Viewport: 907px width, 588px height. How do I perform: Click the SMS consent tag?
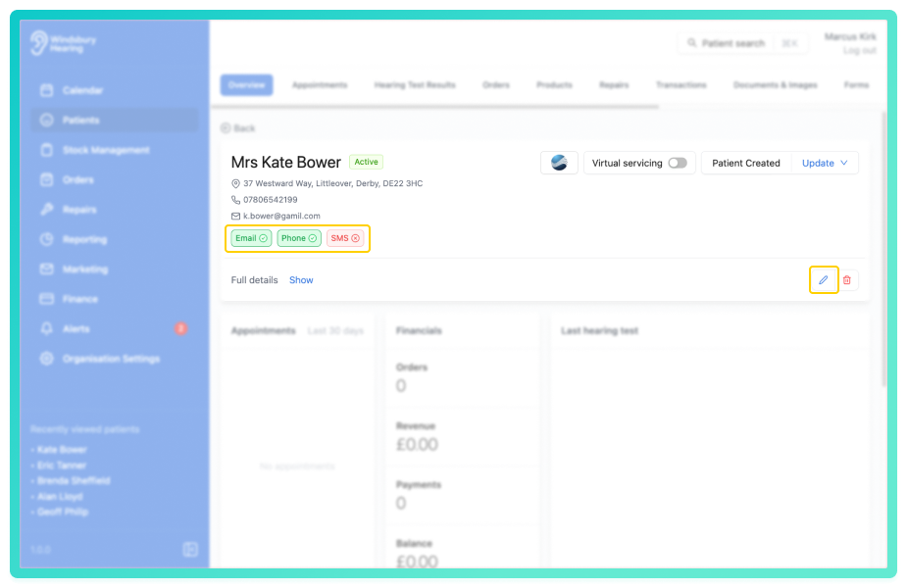(345, 238)
